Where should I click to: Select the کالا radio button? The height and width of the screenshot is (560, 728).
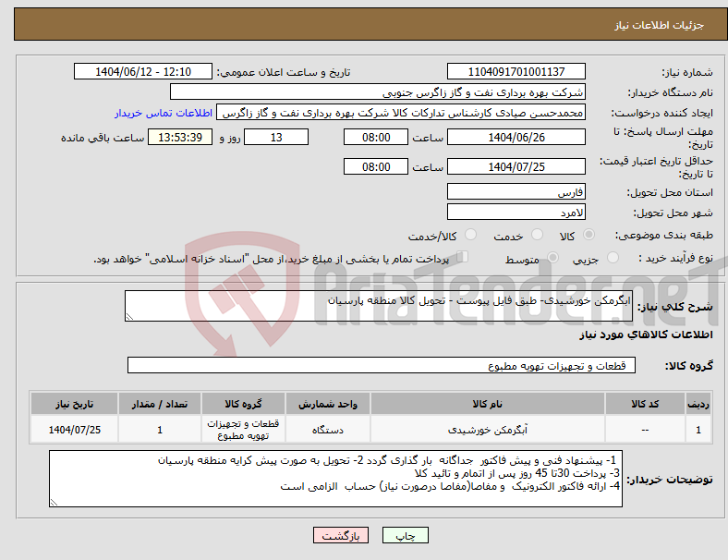pos(588,235)
